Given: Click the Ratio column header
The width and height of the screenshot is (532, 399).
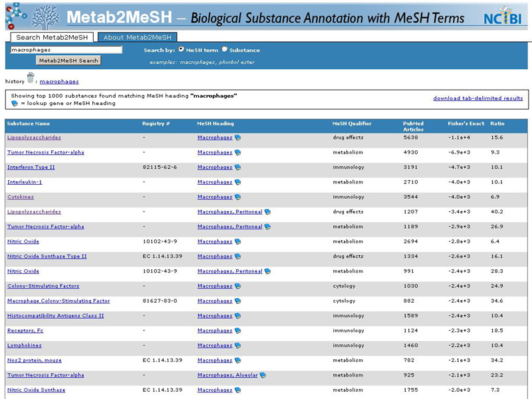Looking at the screenshot, I should coord(497,124).
